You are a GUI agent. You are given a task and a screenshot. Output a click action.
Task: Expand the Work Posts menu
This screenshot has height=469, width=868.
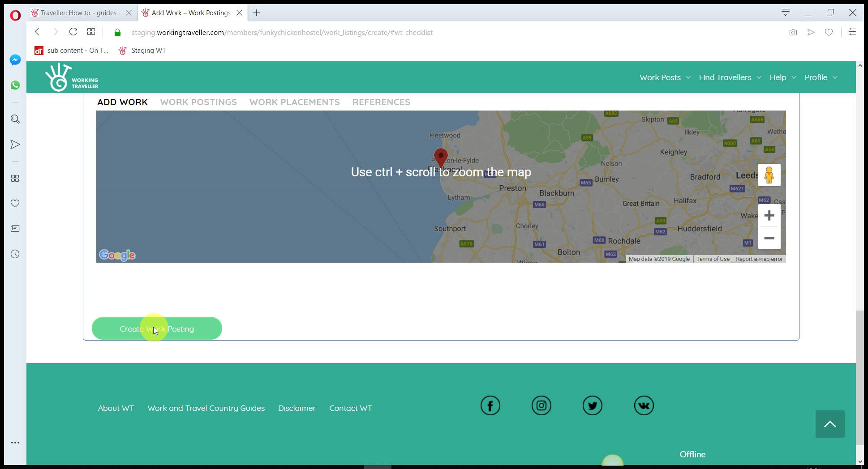665,77
